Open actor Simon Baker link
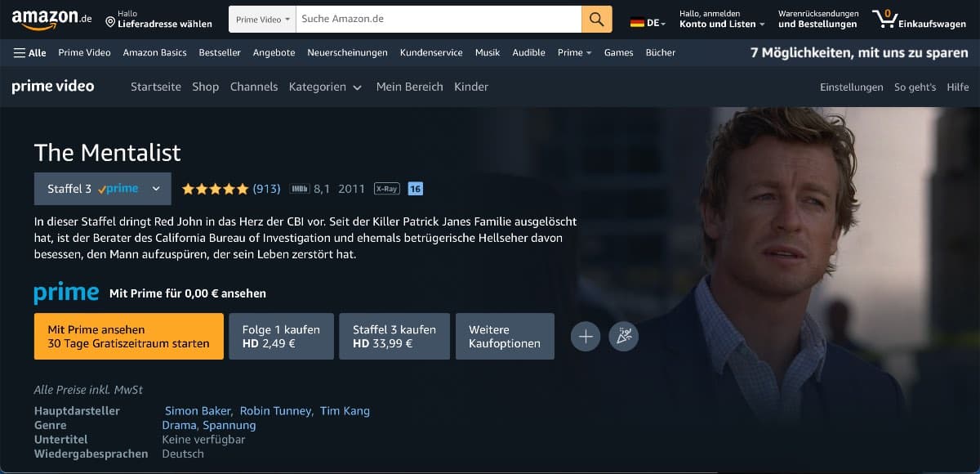 (198, 411)
